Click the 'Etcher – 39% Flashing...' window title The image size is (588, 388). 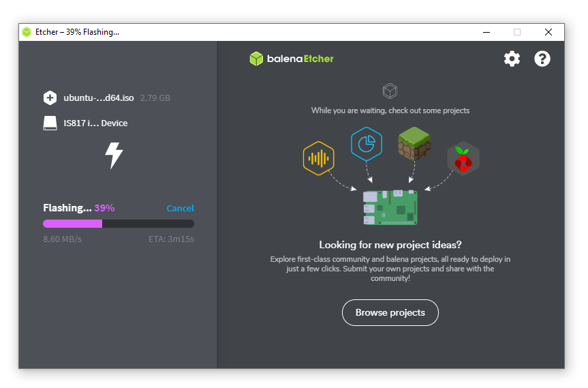coord(77,32)
